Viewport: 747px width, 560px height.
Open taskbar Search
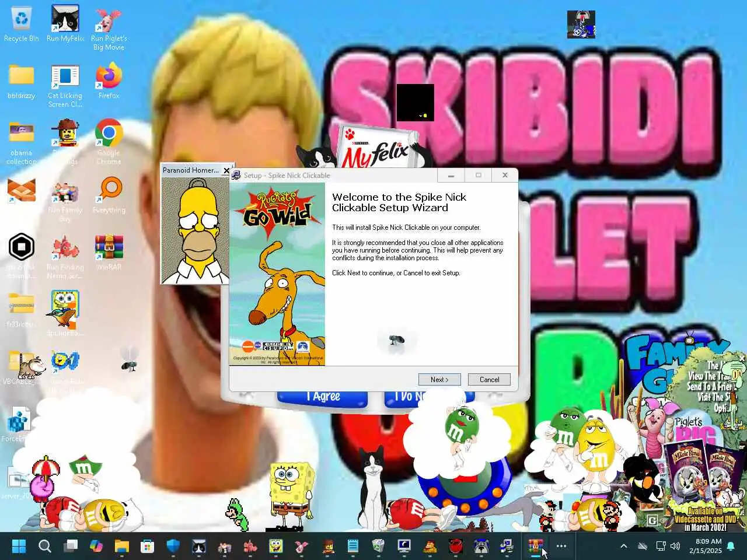[45, 546]
